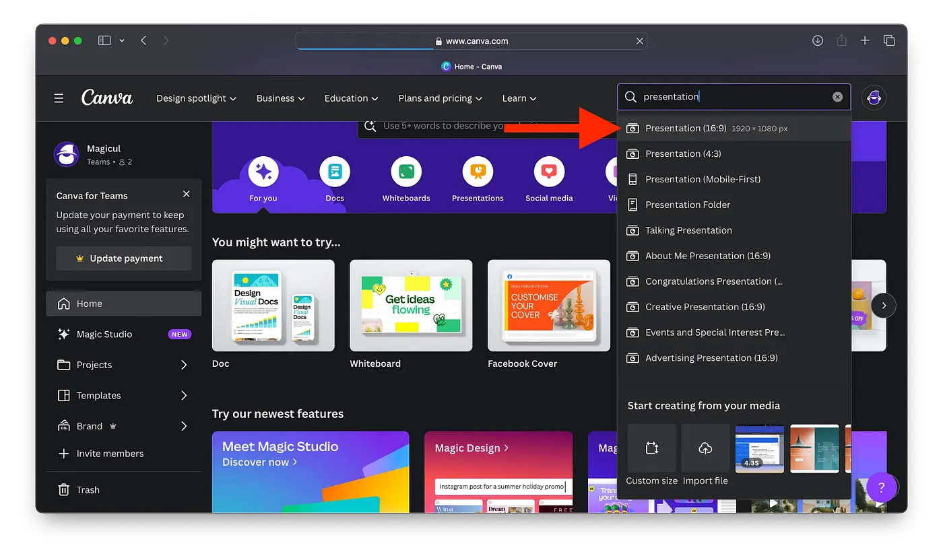Viewport: 943px width, 560px height.
Task: Select Talking Presentation result
Action: pyautogui.click(x=734, y=230)
